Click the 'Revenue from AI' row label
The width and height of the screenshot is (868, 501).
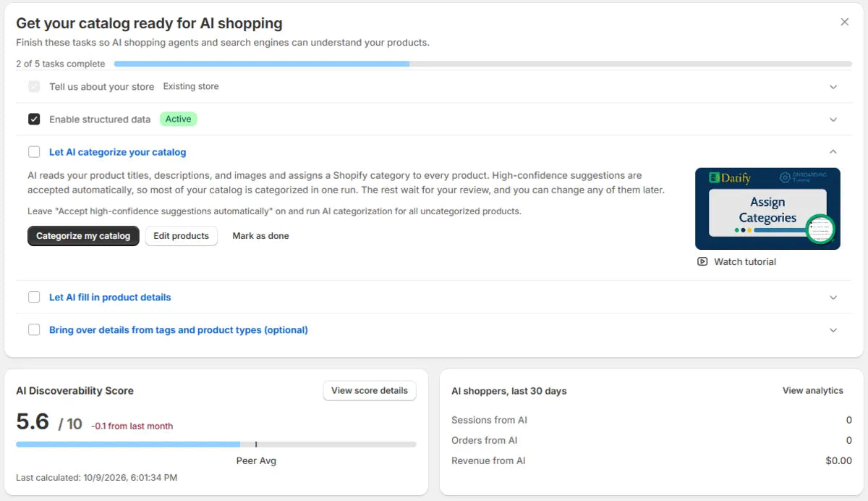pos(489,460)
